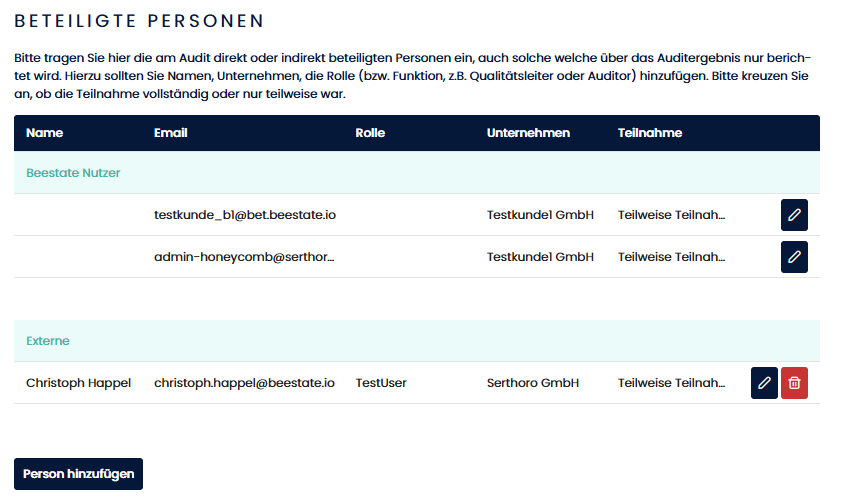Edit Christoph Happel's participant entry

(764, 383)
